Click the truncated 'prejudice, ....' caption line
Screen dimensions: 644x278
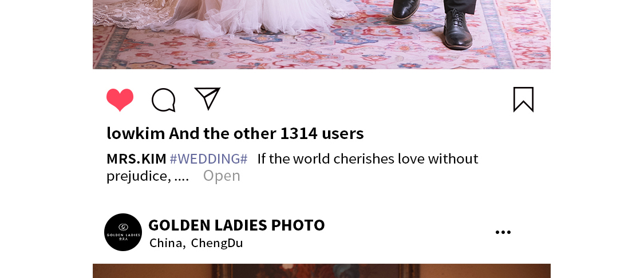(x=148, y=176)
